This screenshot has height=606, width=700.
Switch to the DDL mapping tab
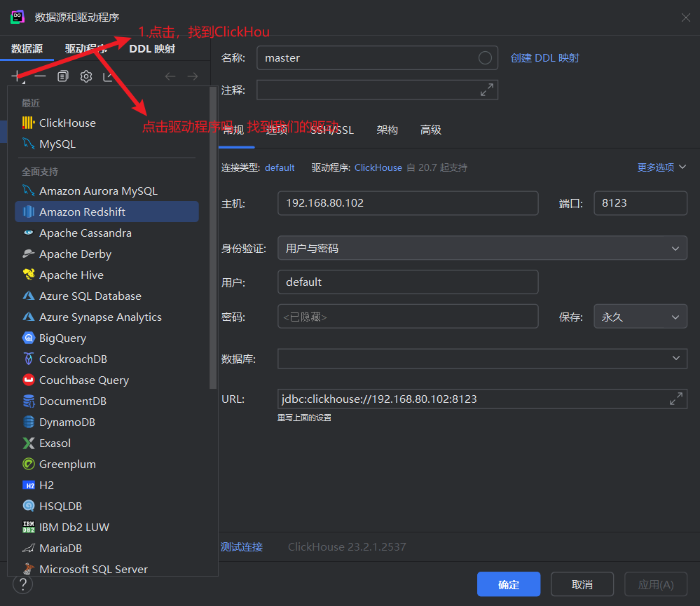[152, 48]
